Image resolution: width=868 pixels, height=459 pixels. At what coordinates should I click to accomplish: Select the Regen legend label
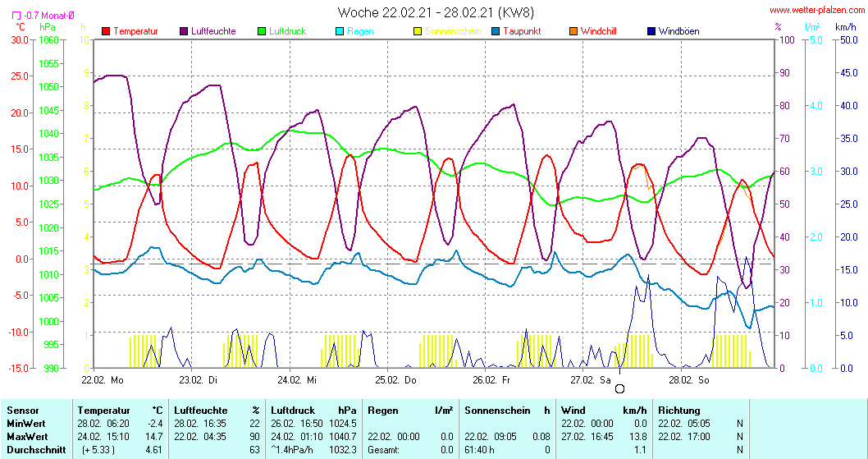click(x=360, y=31)
